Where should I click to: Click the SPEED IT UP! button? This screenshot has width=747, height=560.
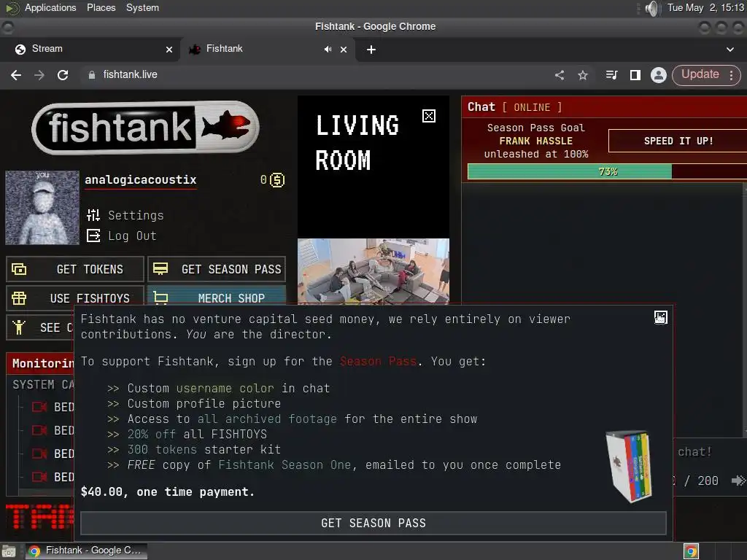click(678, 141)
